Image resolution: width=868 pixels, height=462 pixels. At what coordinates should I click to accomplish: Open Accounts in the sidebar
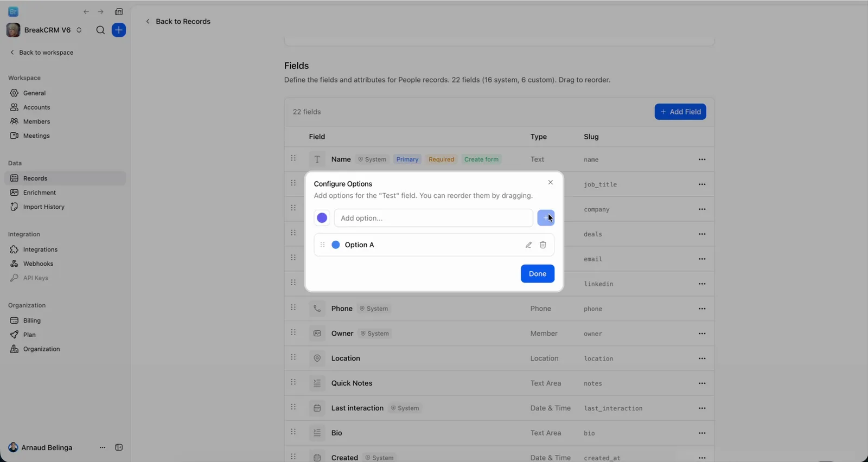click(65, 107)
